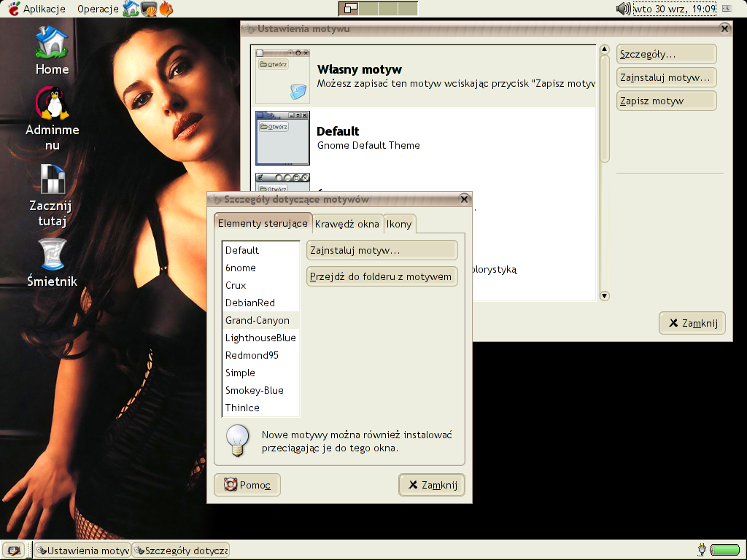Click Zamknij in the Szczegóły dialog
Screen dimensions: 747x560
[x=432, y=485]
